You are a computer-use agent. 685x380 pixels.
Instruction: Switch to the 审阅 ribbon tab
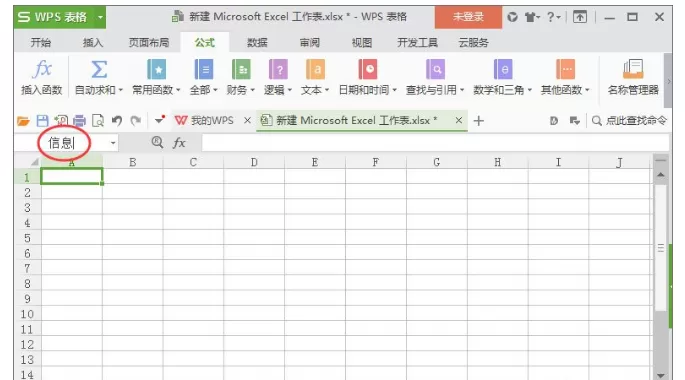pyautogui.click(x=309, y=42)
